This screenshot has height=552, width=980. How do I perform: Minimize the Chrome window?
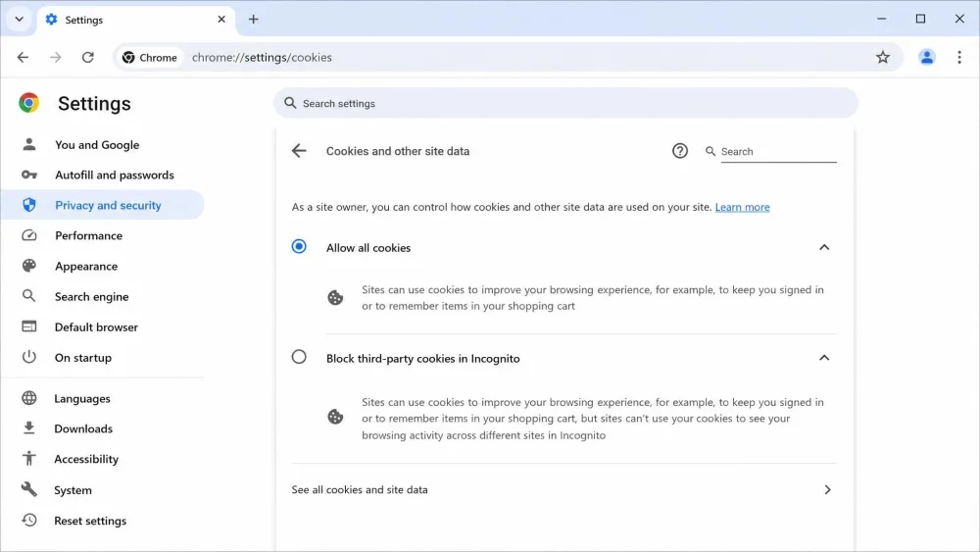pos(881,19)
